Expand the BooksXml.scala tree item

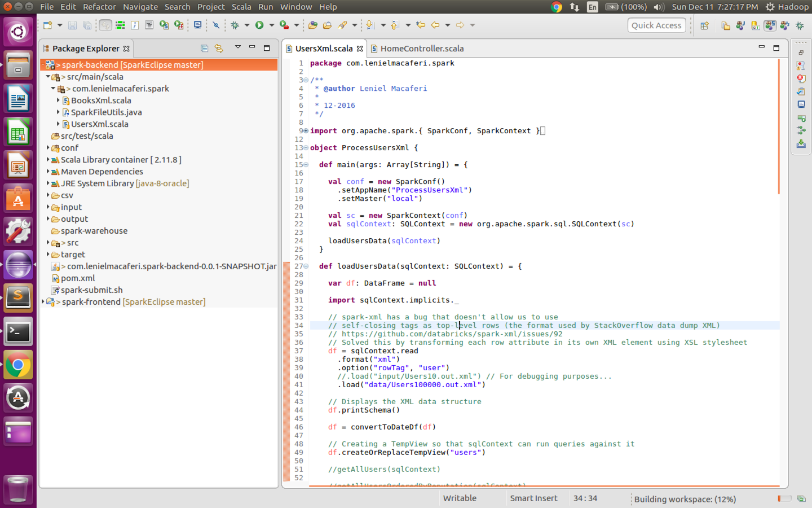pyautogui.click(x=58, y=100)
